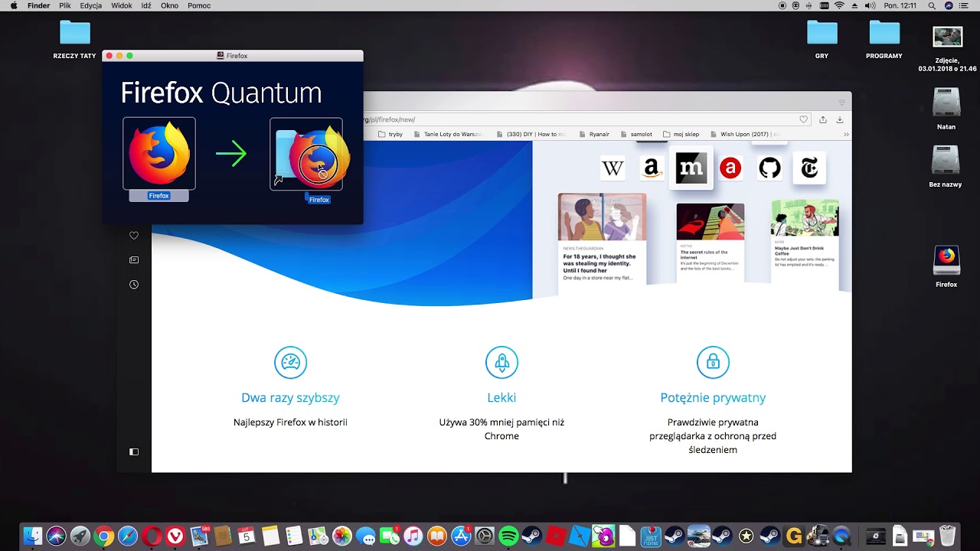Click the share icon in the Opera toolbar
The image size is (980, 551).
[x=823, y=119]
